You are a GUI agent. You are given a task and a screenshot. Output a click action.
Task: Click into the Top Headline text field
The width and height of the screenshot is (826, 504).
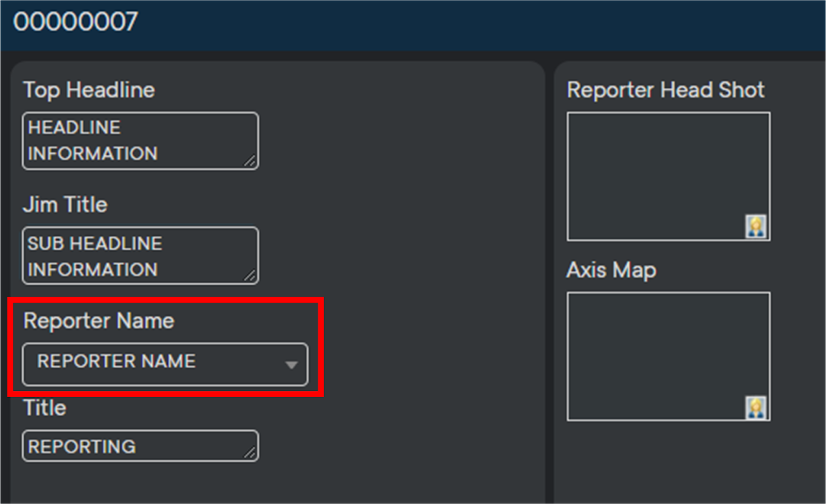139,140
